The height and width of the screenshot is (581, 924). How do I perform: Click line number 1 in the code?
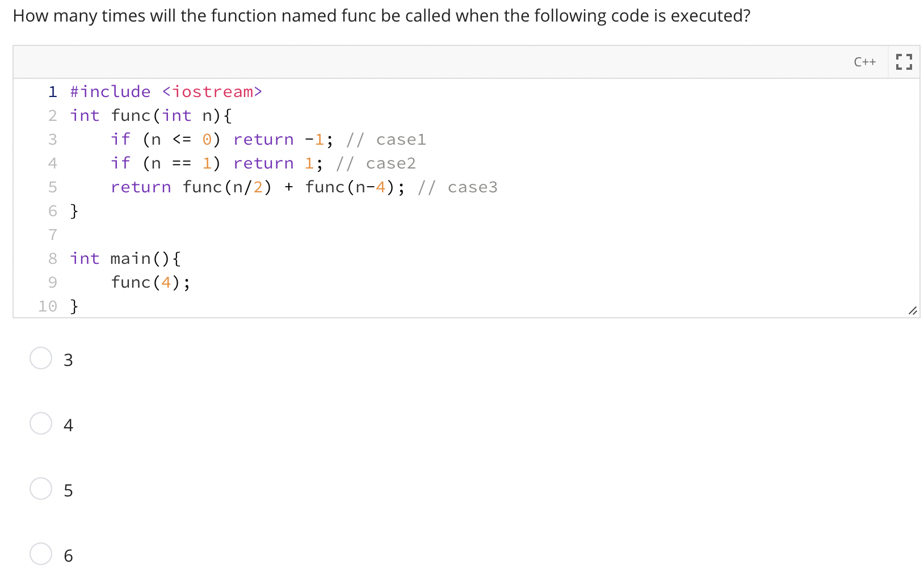(52, 91)
